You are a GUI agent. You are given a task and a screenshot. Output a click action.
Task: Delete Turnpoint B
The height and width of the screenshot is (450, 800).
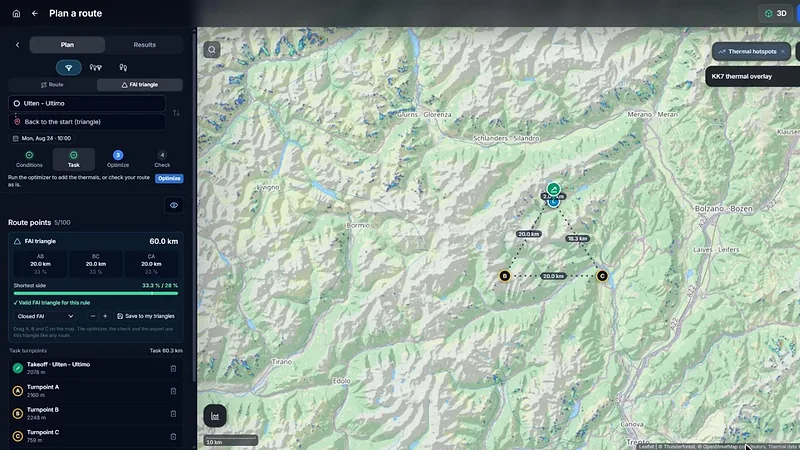coord(173,414)
